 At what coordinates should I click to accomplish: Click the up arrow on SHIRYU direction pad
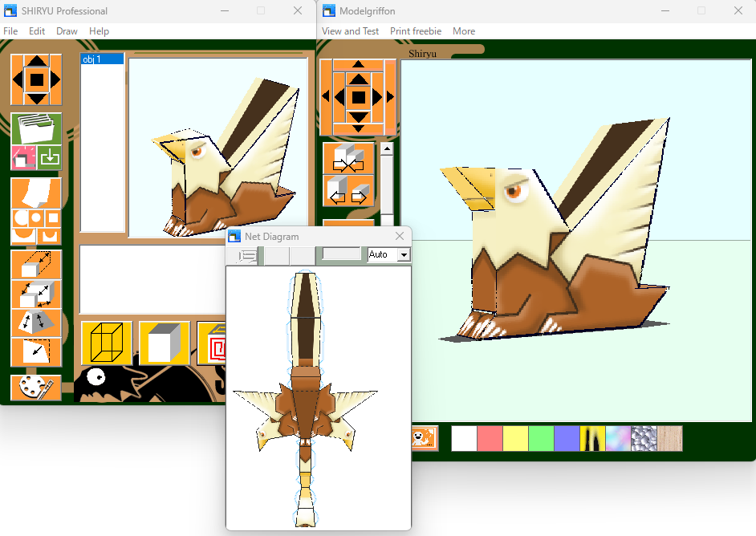[37, 61]
